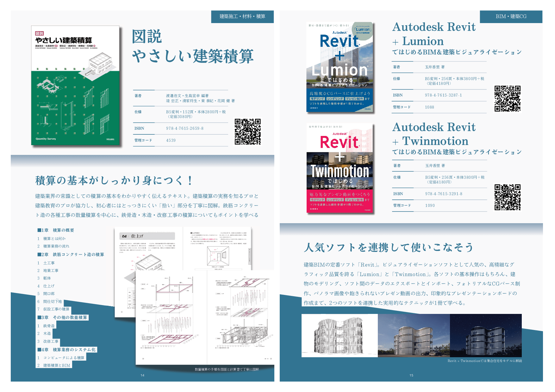Screen dimensions: 555x392
Task: Click the QR code for Revit + Twinmotion
Action: 507,197
